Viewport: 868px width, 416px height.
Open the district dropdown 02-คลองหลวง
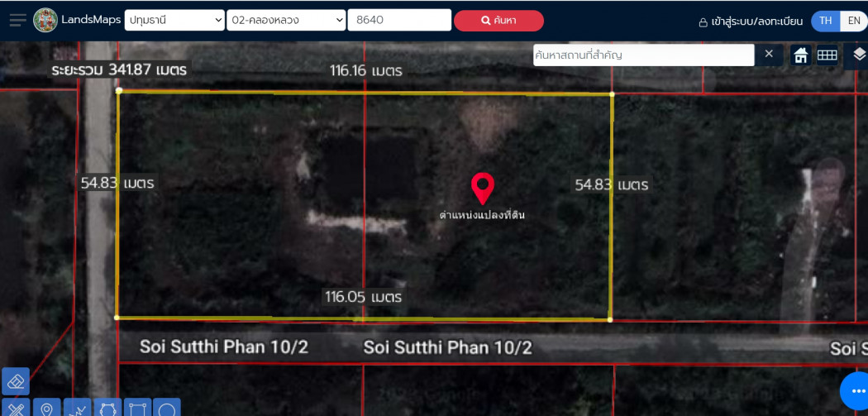[x=286, y=21]
